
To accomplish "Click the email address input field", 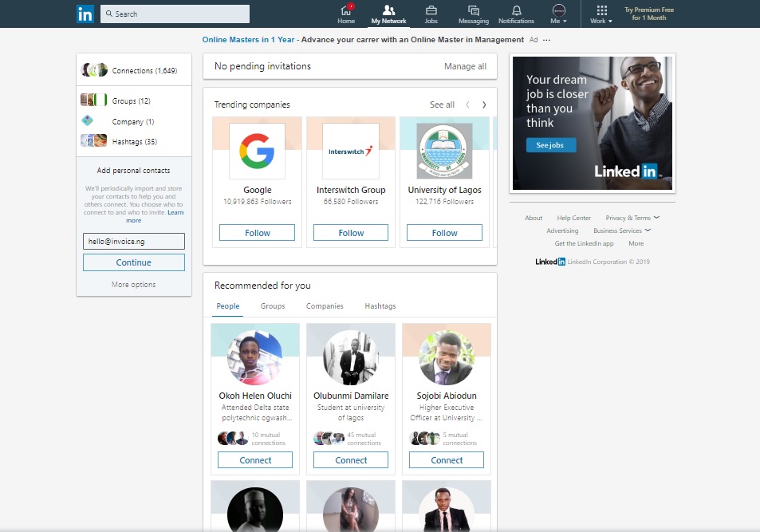I will tap(134, 242).
